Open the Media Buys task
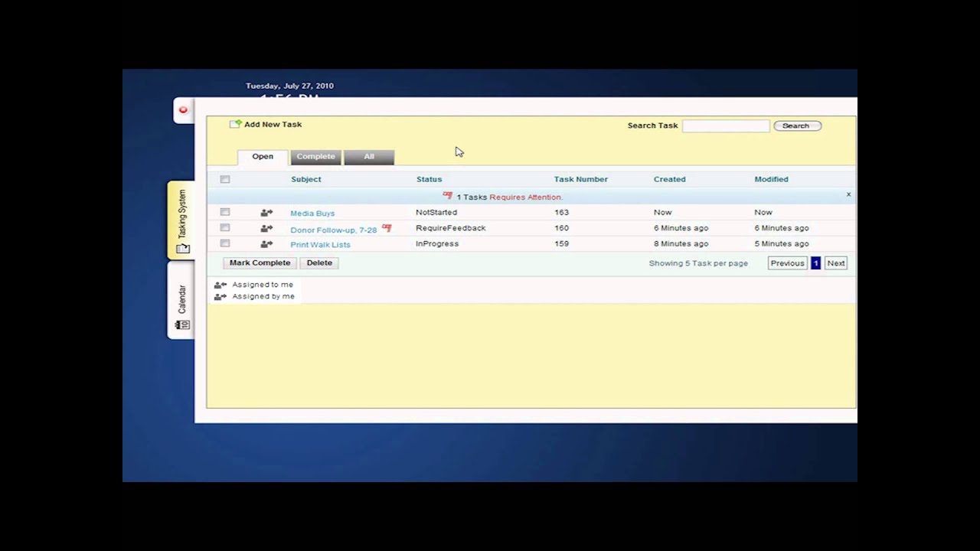 point(312,214)
